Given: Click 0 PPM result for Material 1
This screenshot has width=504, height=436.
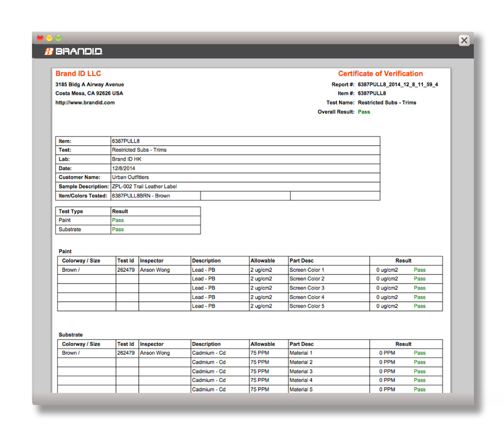Looking at the screenshot, I should (x=387, y=353).
